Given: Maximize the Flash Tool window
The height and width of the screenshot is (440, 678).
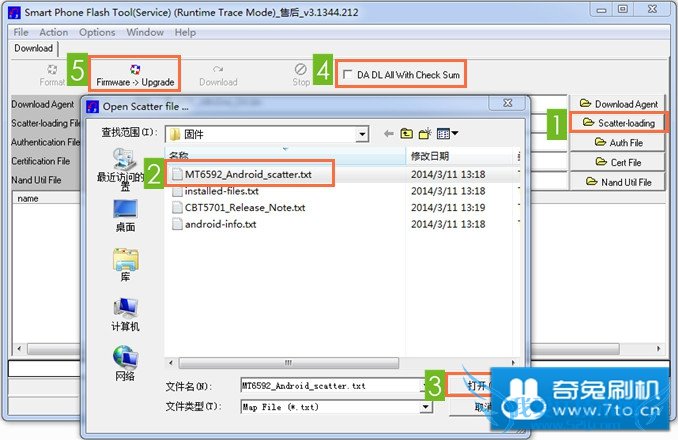Looking at the screenshot, I should tap(623, 9).
